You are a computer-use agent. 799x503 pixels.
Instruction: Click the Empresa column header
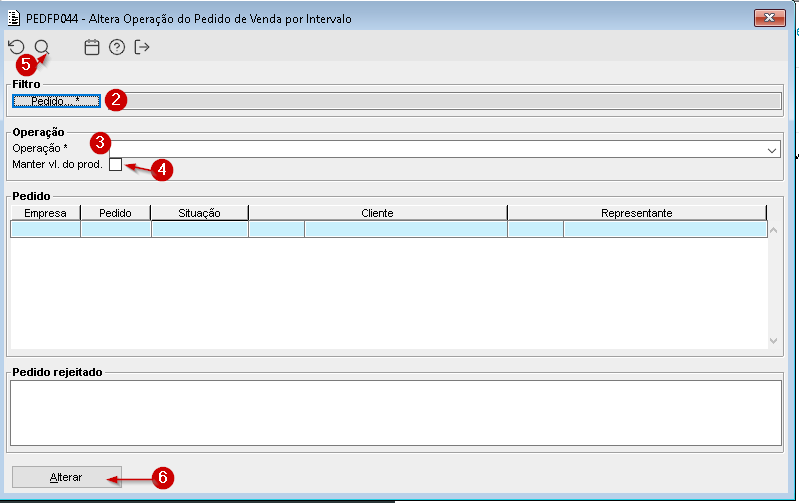coord(45,213)
